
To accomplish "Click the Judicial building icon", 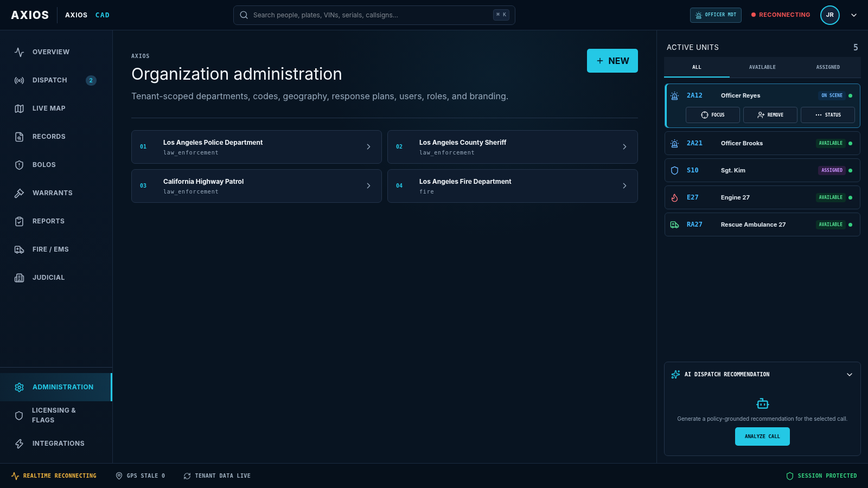I will [x=20, y=278].
